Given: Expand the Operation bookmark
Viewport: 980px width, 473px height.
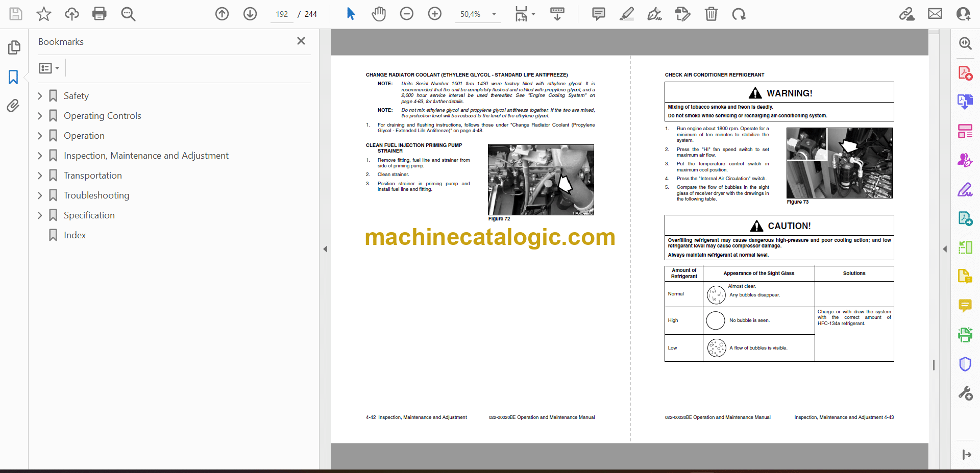Looking at the screenshot, I should click(x=40, y=136).
